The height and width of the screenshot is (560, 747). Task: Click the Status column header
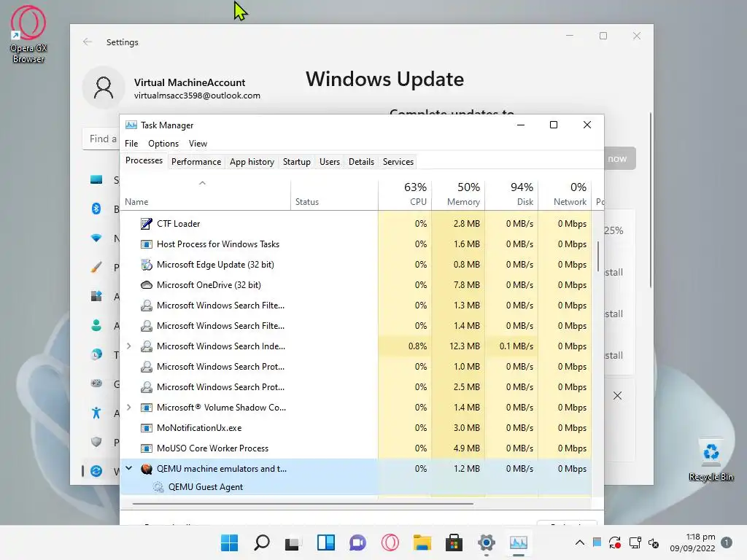(x=334, y=195)
